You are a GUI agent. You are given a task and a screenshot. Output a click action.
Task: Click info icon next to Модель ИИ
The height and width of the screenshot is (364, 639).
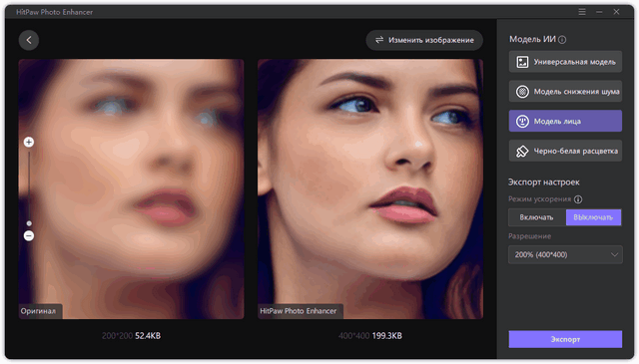(x=562, y=40)
